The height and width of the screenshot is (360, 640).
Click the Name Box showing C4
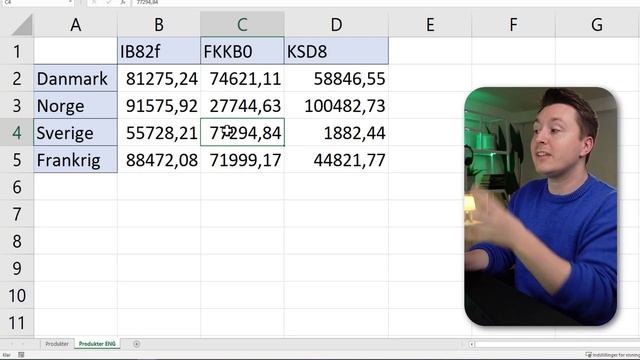click(x=37, y=2)
